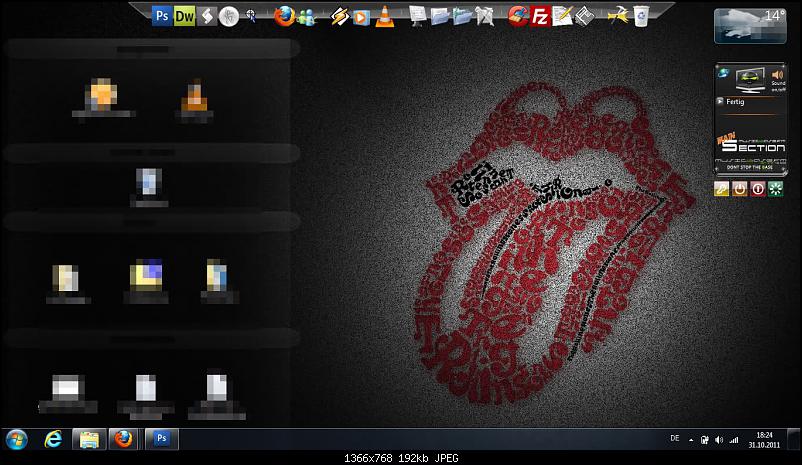
Task: Switch to Firefox on the taskbar
Action: (x=123, y=439)
